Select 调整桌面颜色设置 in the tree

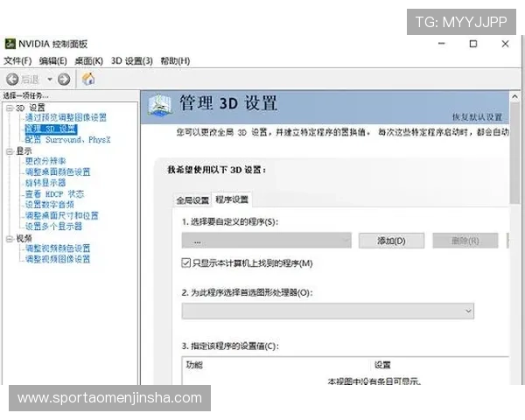58,172
